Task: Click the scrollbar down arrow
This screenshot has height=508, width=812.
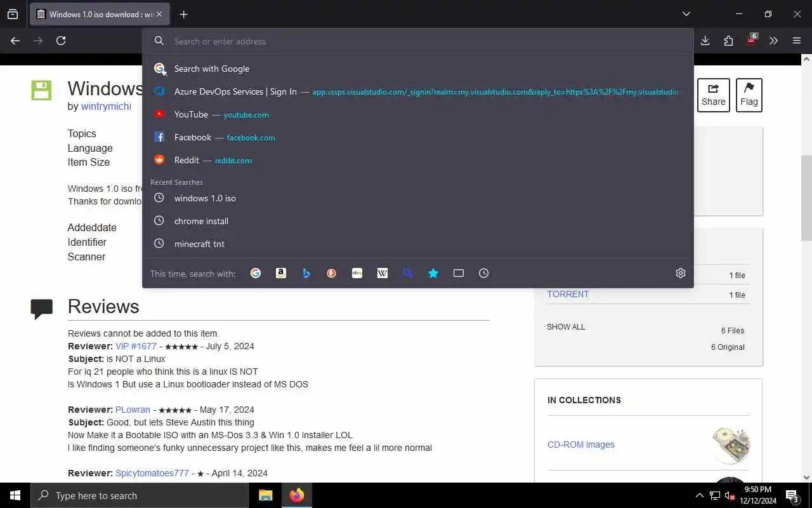Action: 806,477
